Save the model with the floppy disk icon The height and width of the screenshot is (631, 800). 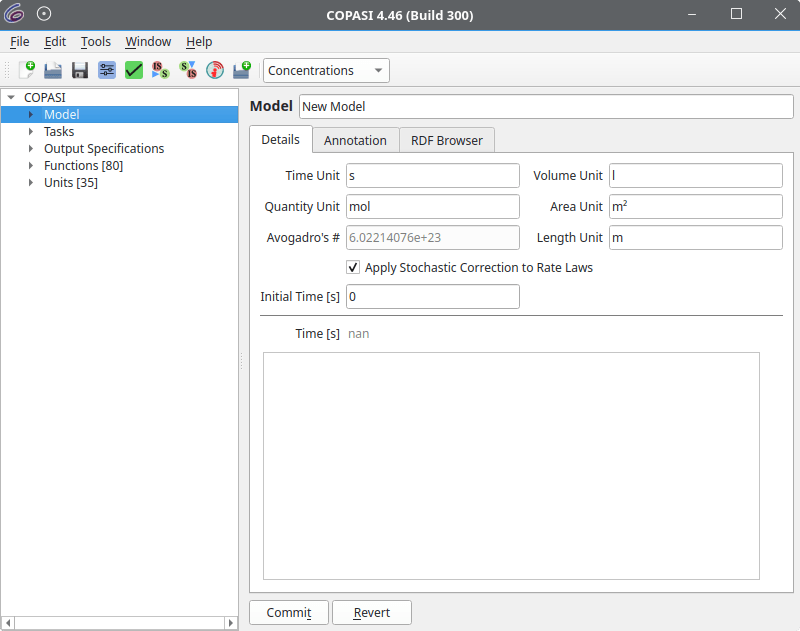pos(80,70)
